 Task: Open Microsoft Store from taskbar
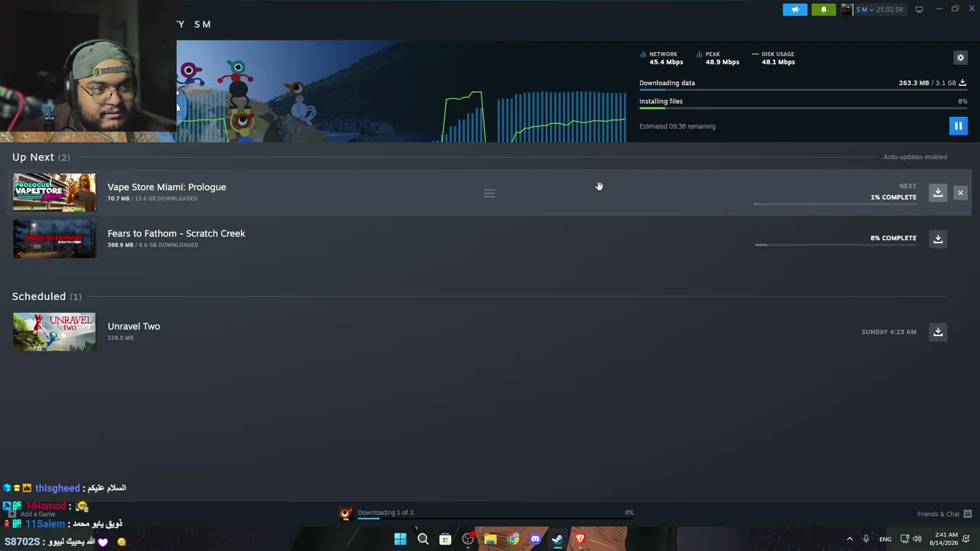[445, 540]
